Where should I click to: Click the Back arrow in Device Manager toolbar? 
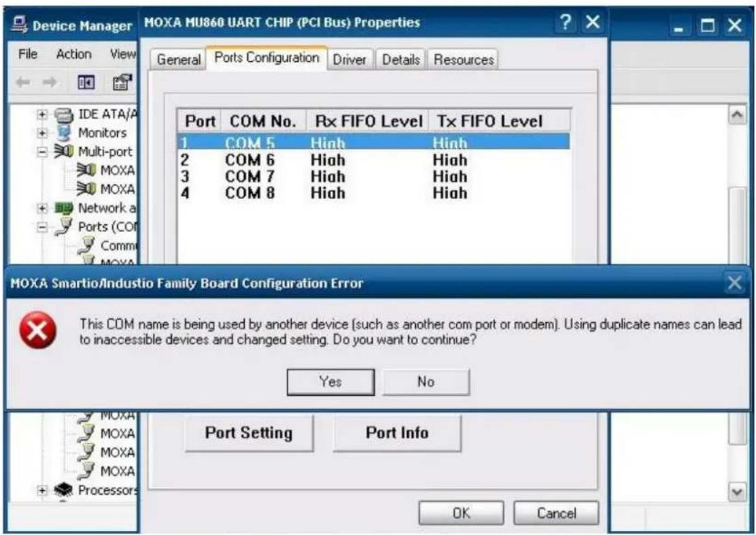23,82
